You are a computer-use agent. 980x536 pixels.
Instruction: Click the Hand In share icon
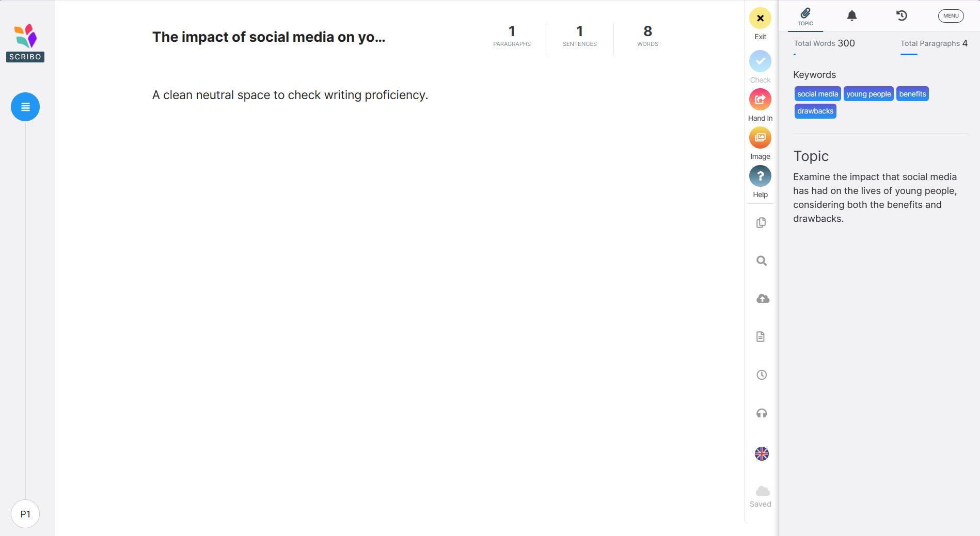pyautogui.click(x=760, y=100)
